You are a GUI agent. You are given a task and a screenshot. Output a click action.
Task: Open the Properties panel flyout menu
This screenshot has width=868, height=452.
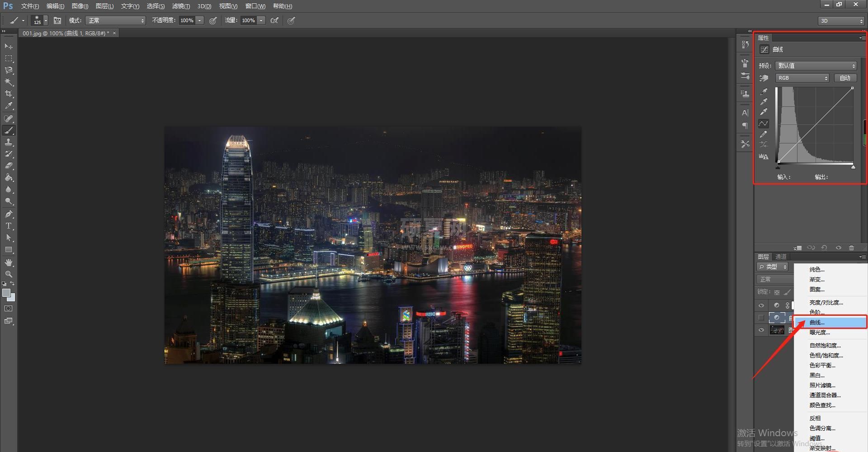pyautogui.click(x=862, y=38)
